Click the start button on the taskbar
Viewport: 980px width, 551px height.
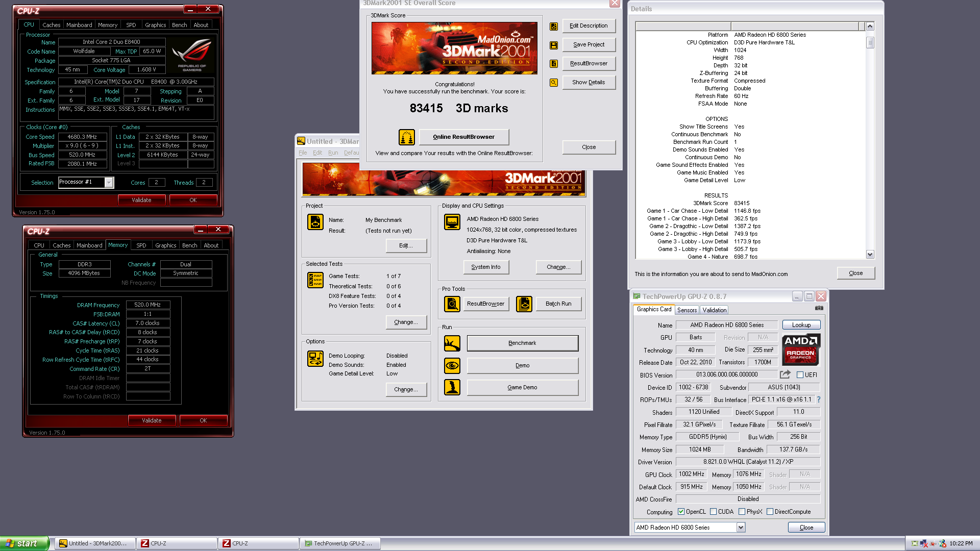tap(24, 543)
